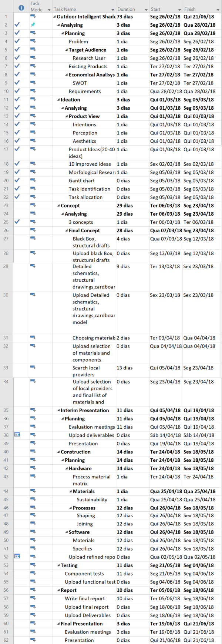This screenshot has height=644, width=222.
Task: Click the pinned manual-schedule icon for Analysing row 2
Action: (x=33, y=25)
